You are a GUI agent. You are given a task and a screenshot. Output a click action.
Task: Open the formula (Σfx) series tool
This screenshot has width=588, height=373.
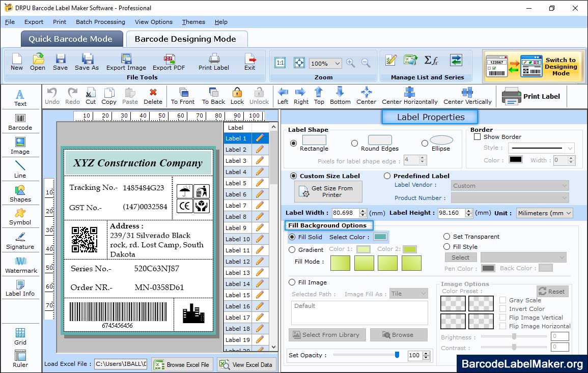(x=431, y=60)
